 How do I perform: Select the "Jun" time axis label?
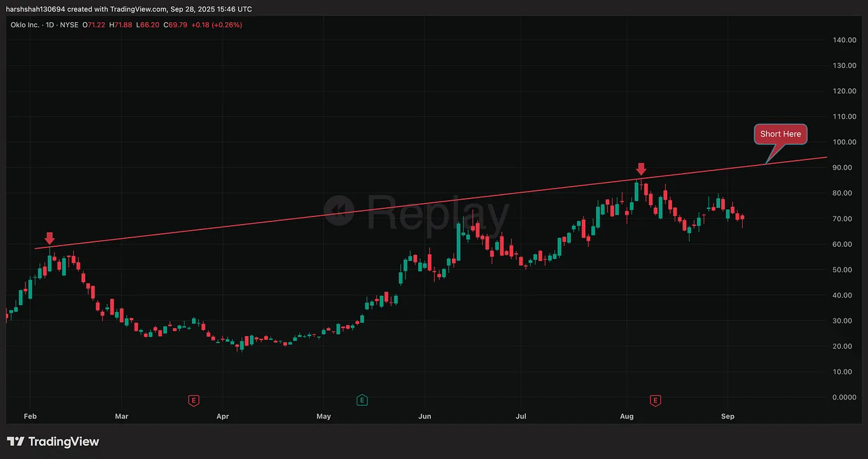425,416
